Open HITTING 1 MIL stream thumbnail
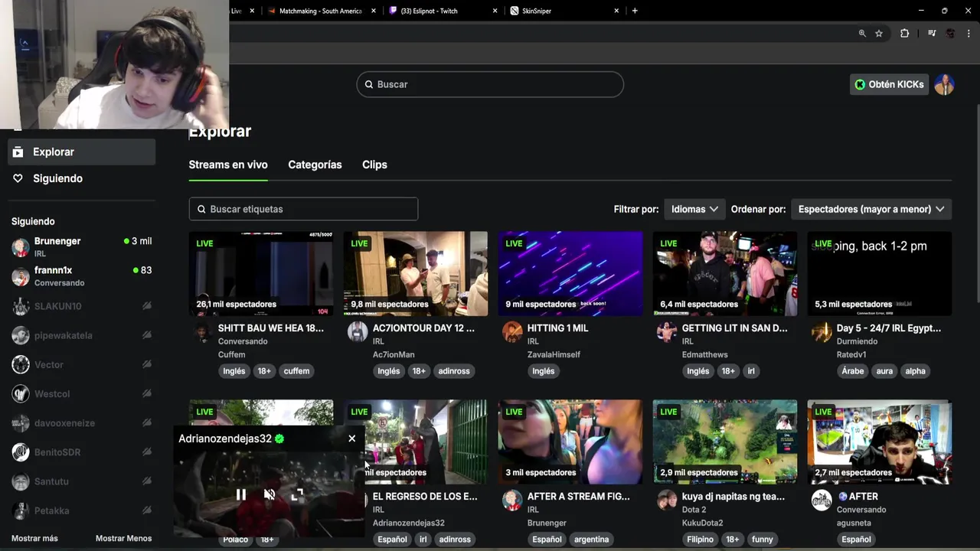 click(x=570, y=273)
